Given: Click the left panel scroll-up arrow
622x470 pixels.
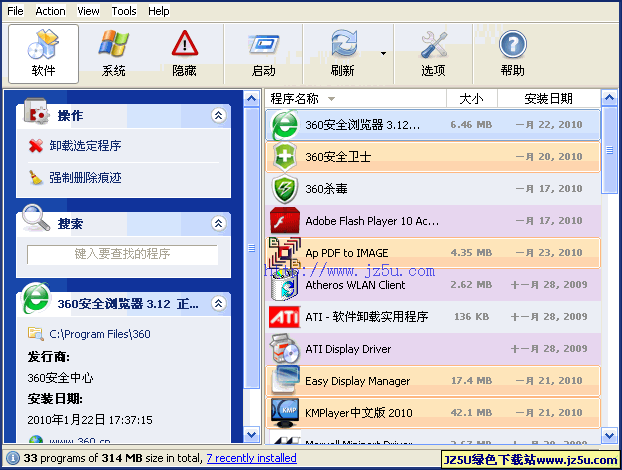Looking at the screenshot, I should tap(251, 98).
